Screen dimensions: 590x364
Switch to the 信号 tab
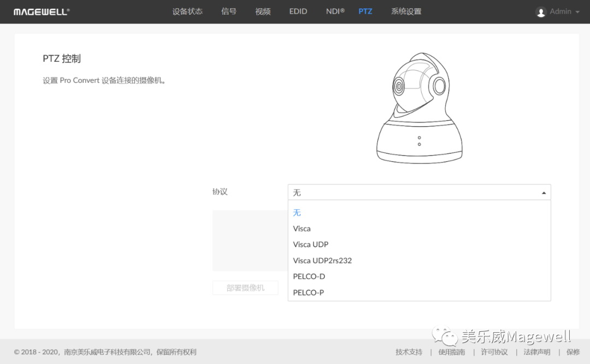coord(229,11)
